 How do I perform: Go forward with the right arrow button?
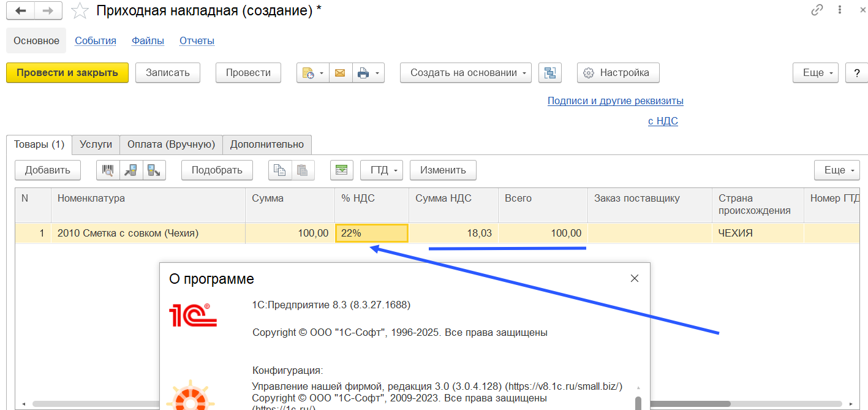[x=48, y=11]
